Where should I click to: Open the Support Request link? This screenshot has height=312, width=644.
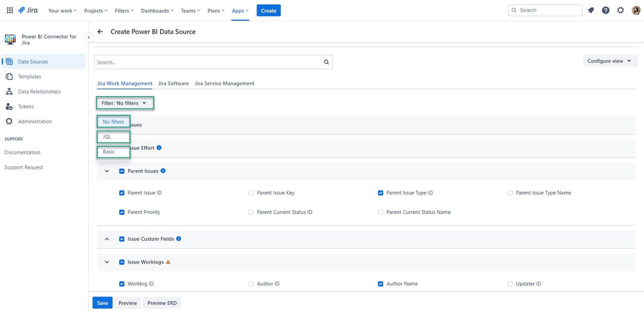(24, 167)
